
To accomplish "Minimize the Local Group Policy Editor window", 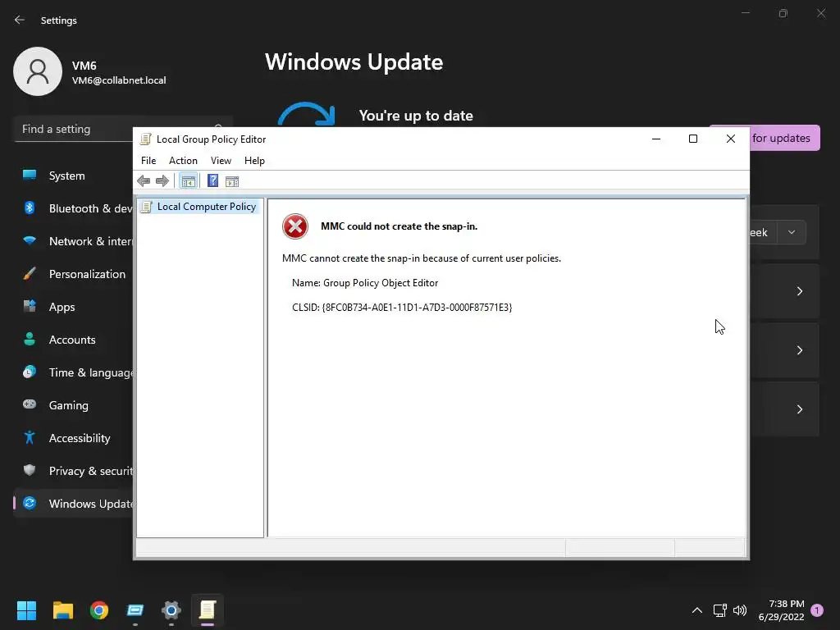I will [x=656, y=139].
